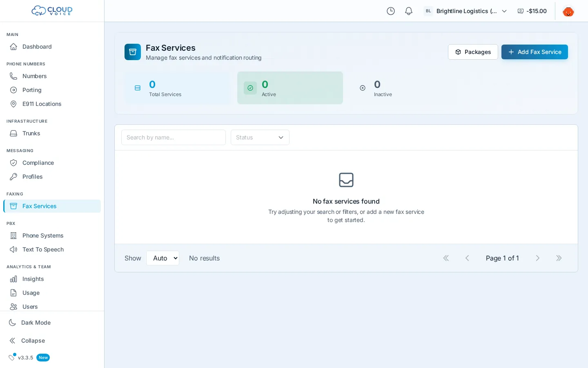Click the Inactive x-circle icon
The height and width of the screenshot is (368, 588).
point(363,88)
